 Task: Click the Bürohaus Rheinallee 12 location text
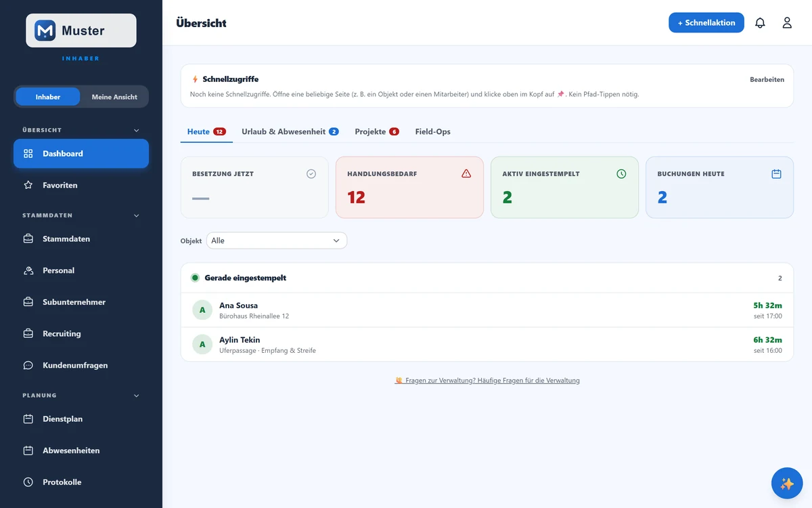pyautogui.click(x=254, y=316)
